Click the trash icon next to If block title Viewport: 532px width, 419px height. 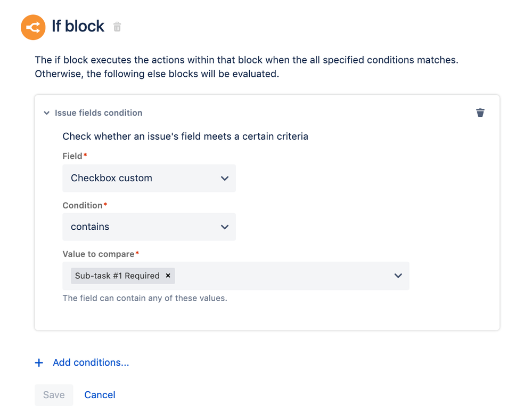click(x=117, y=27)
